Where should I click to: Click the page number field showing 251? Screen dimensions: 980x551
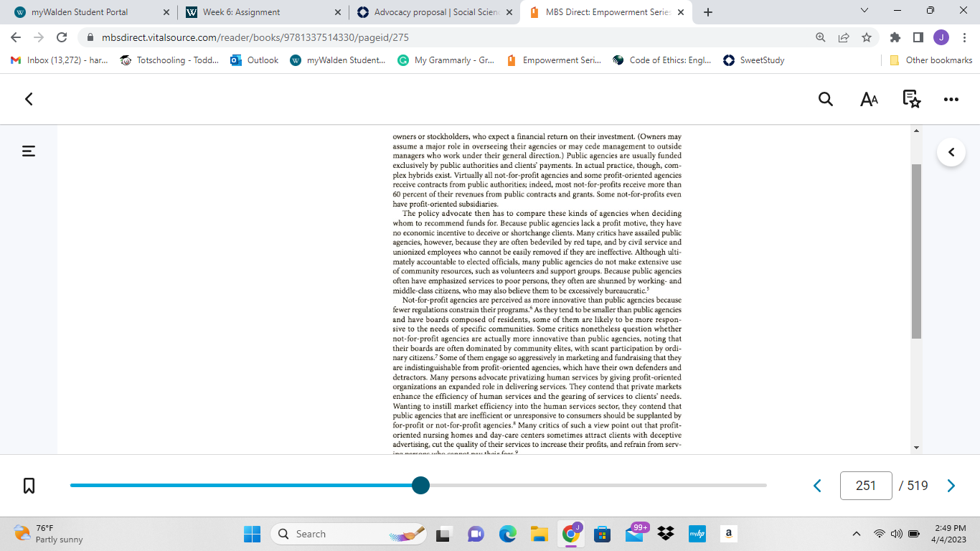tap(866, 486)
